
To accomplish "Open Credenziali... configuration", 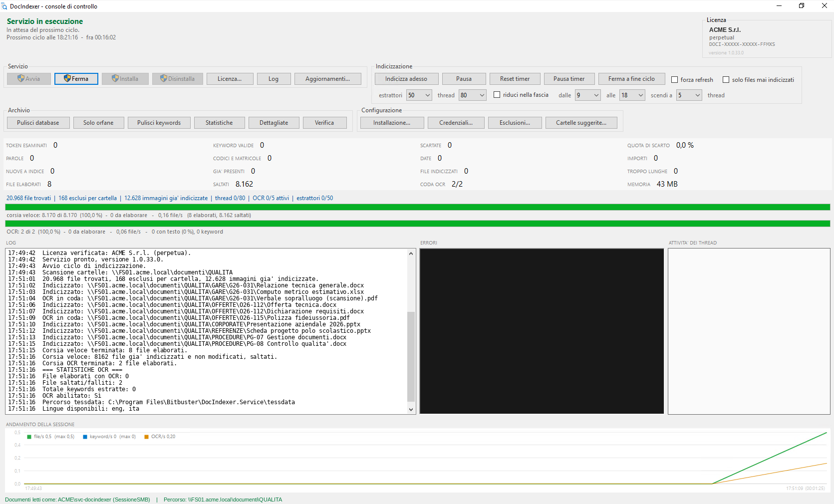I will coord(456,123).
